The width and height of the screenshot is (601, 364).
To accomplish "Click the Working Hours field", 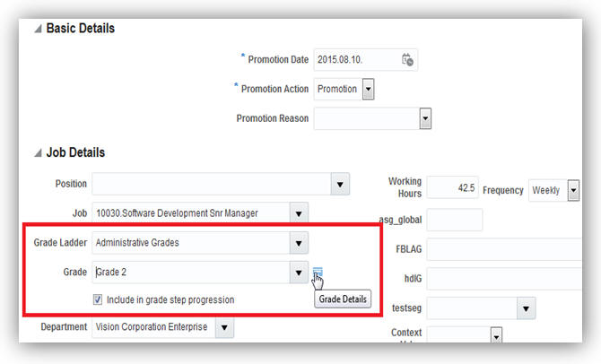I will 452,187.
